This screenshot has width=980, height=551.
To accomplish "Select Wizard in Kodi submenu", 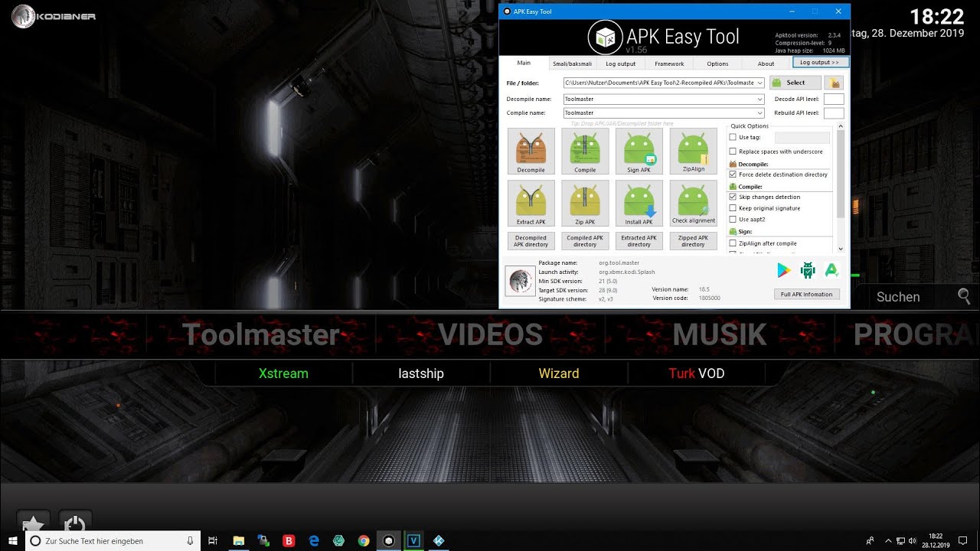I will click(x=559, y=373).
